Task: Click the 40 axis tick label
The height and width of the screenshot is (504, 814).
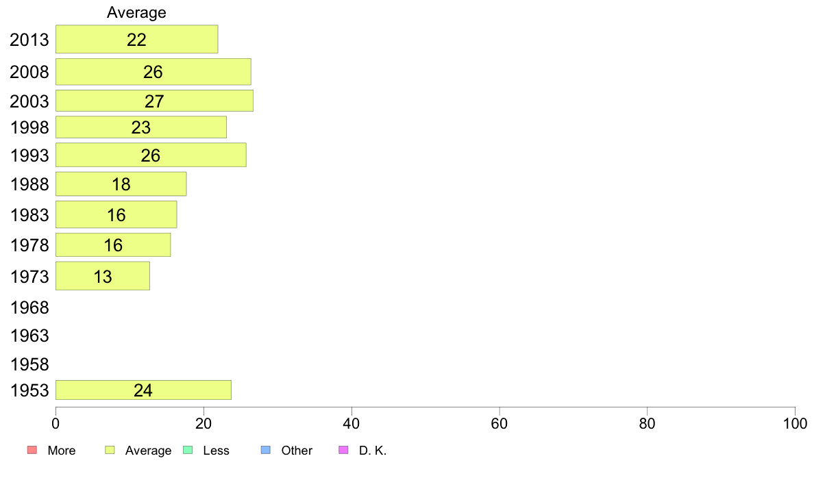Action: 351,424
